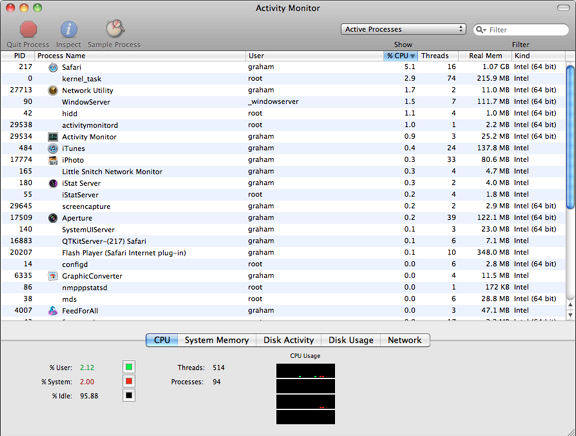Select the kernel_task process row
The image size is (576, 436).
point(283,79)
